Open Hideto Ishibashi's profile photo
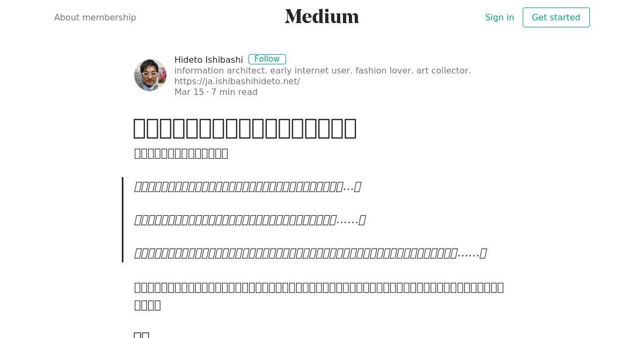 [150, 75]
